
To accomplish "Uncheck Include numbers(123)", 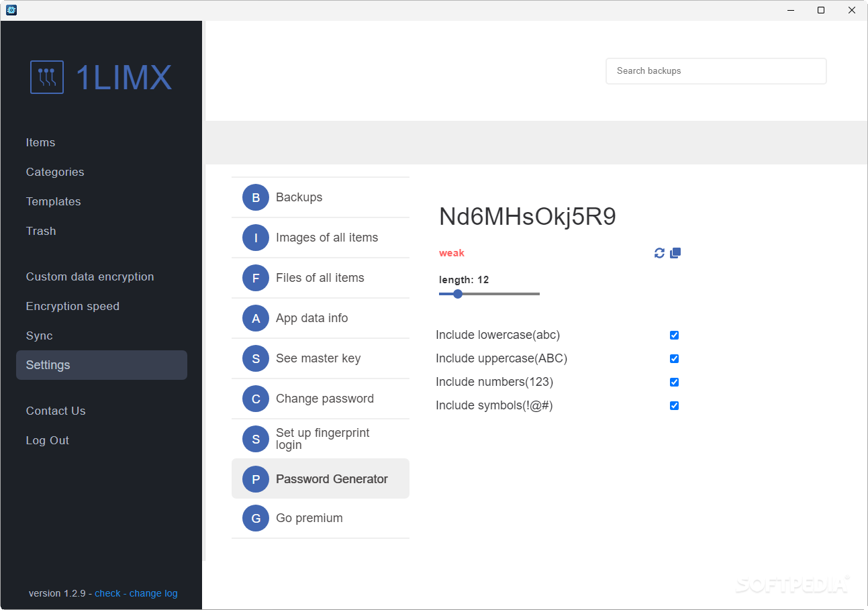I will click(x=674, y=382).
